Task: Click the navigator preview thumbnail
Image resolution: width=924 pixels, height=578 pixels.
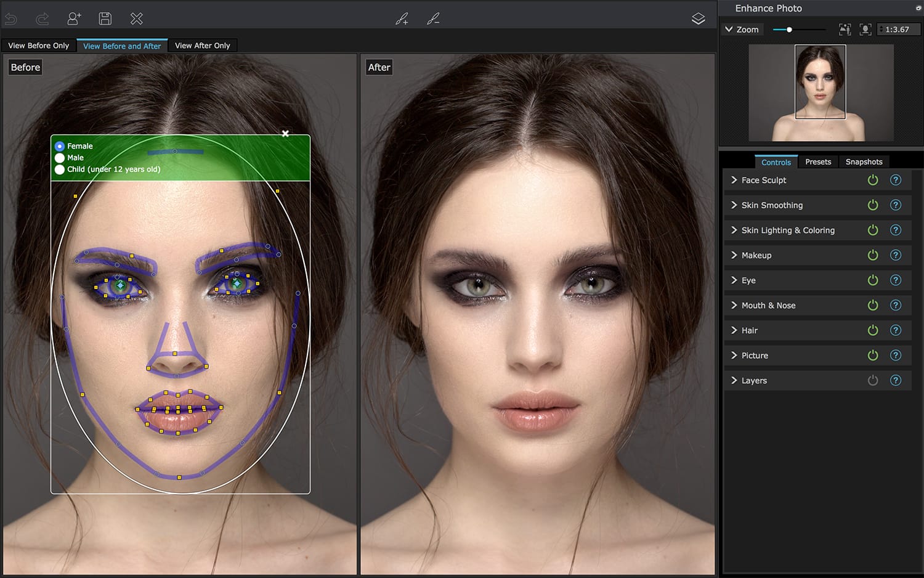Action: click(821, 92)
